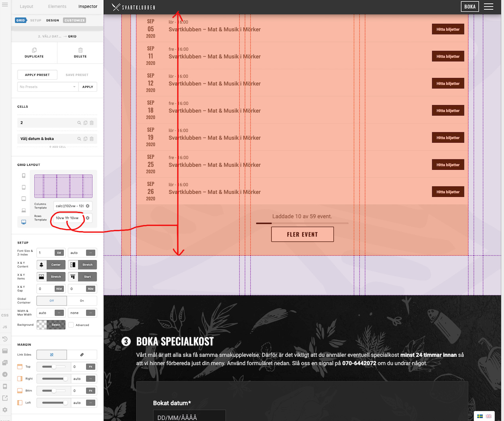Delete cell '2' using its trash icon

coord(92,123)
